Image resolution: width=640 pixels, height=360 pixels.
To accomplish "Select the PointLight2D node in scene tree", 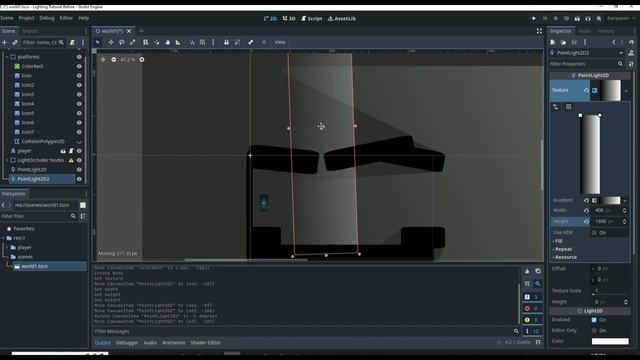I will (x=32, y=169).
